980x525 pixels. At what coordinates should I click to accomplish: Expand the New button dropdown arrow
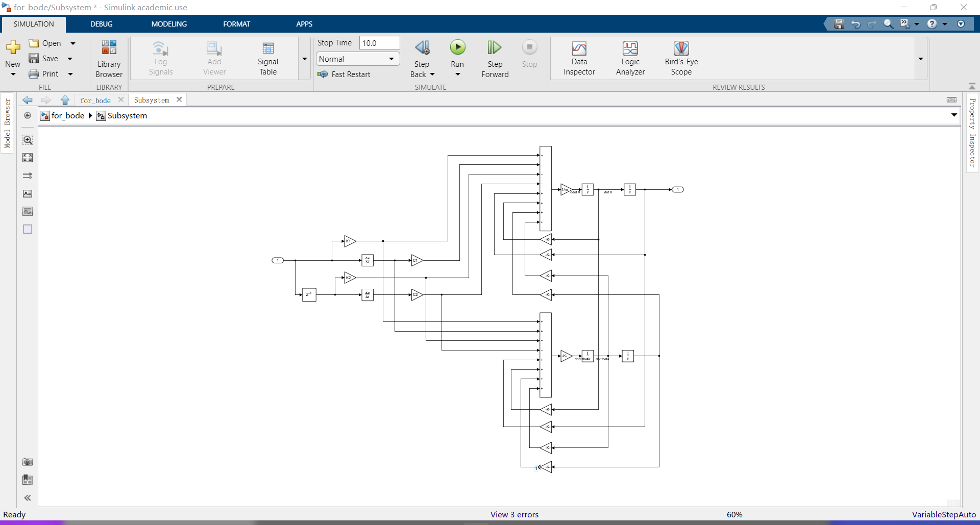(13, 74)
